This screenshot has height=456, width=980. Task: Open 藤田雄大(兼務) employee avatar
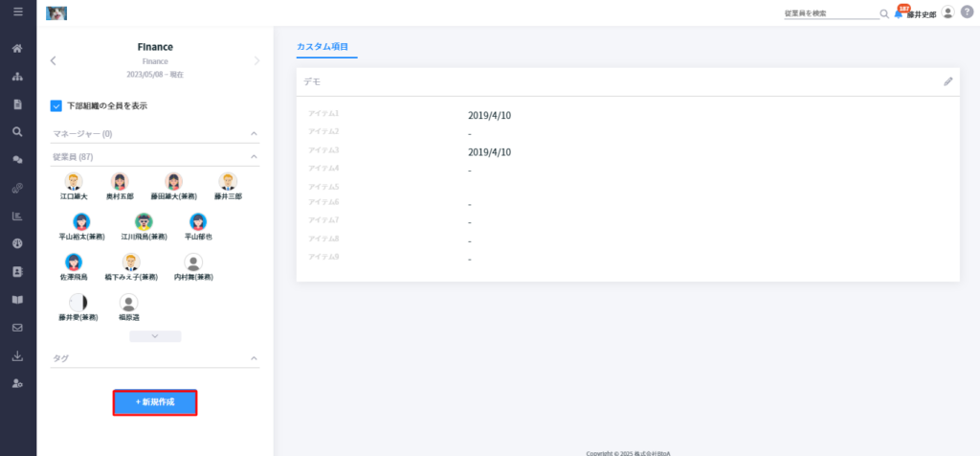[x=174, y=181]
